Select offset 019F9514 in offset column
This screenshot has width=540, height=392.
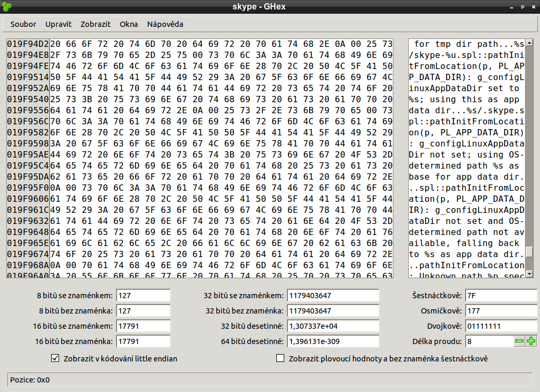pos(28,77)
